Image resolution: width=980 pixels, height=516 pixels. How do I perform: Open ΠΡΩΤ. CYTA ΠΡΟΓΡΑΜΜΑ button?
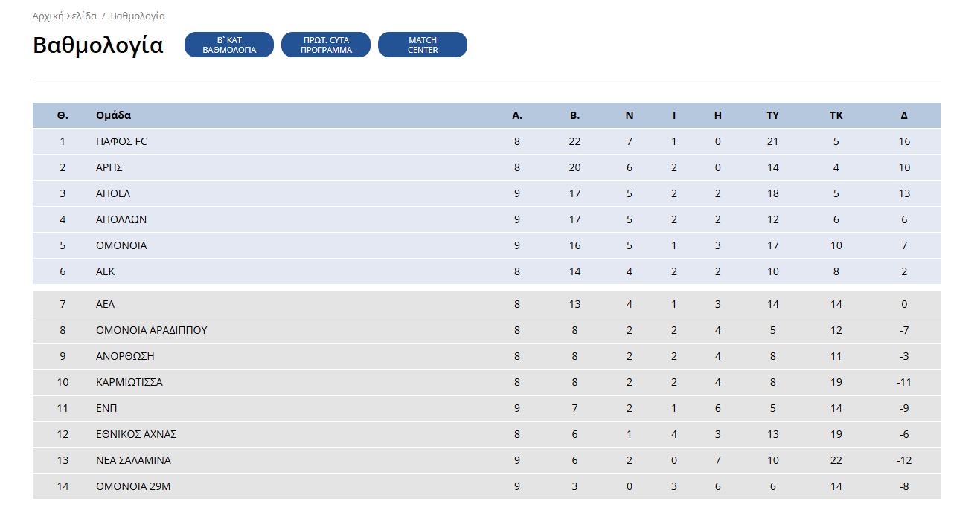pos(326,45)
